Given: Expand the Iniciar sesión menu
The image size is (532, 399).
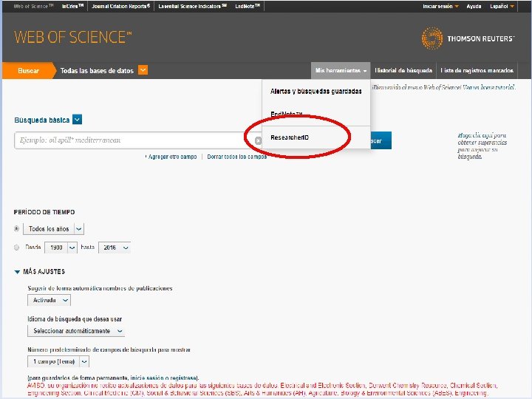Looking at the screenshot, I should [440, 6].
